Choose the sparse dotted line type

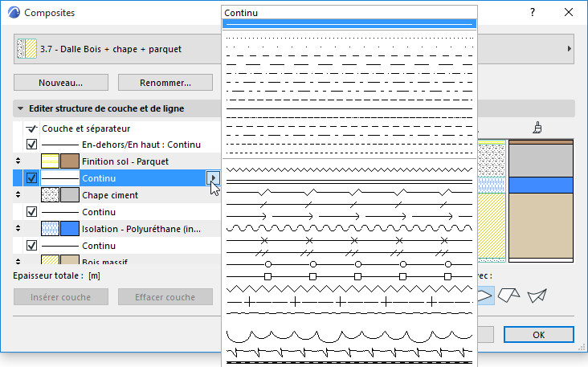tap(349, 47)
